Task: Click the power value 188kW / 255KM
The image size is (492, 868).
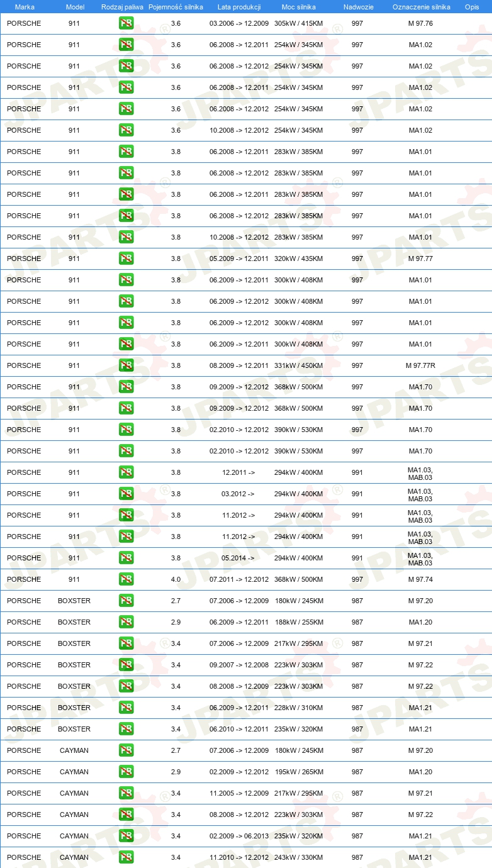Action: 298,622
